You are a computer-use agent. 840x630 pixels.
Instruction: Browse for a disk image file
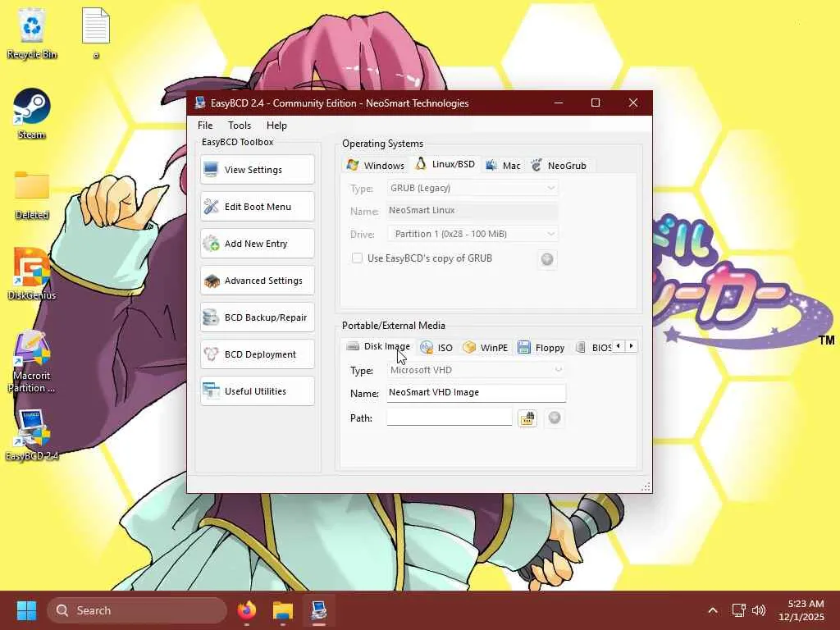click(527, 418)
